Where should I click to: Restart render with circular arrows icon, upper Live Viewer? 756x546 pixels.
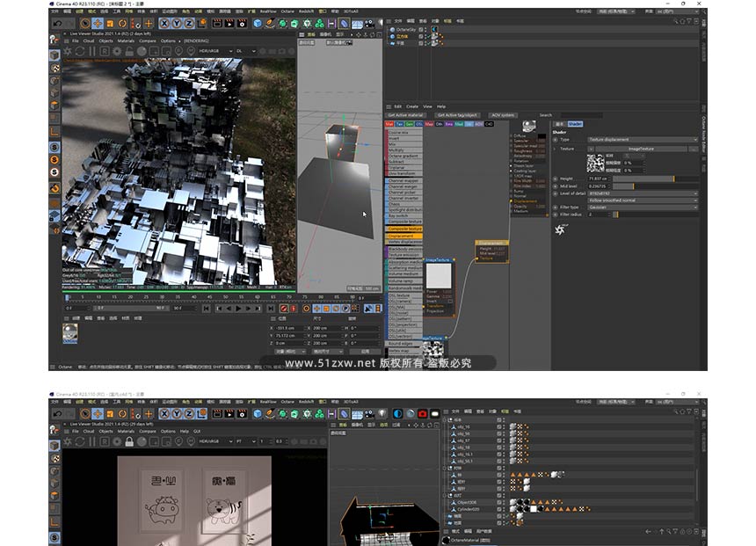(79, 51)
